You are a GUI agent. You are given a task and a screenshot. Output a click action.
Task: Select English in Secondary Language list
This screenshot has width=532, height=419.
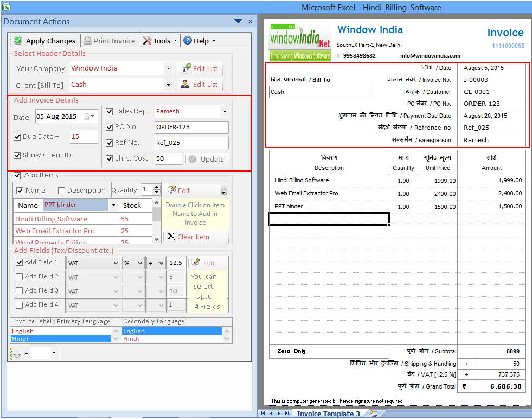(172, 331)
